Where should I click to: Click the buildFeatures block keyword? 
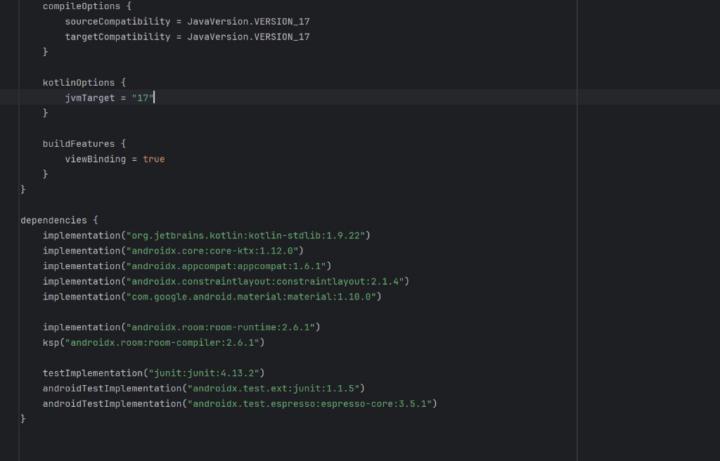point(78,143)
